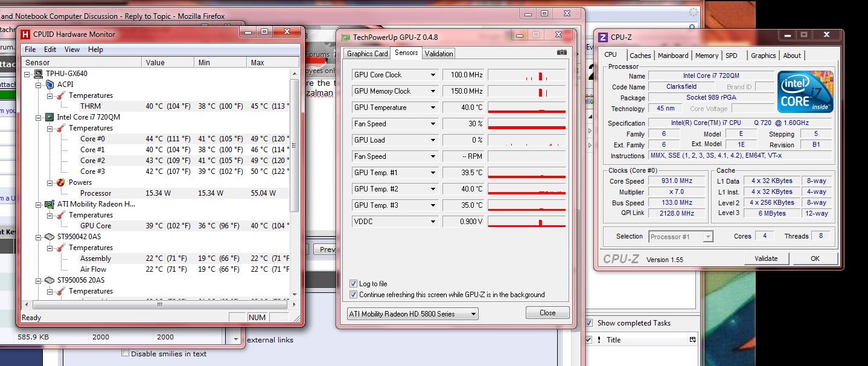This screenshot has width=868, height=366.
Task: Click the CPU-Z Validate button
Action: click(766, 258)
